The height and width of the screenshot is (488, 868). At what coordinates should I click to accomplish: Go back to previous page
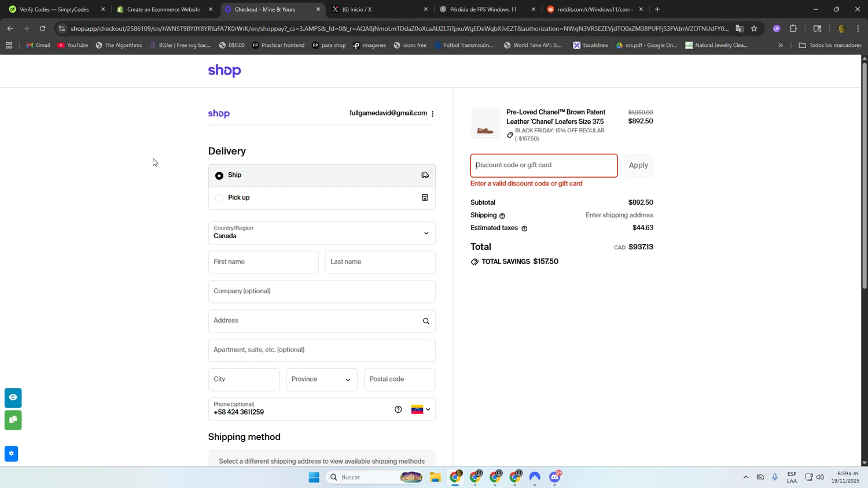(10, 28)
